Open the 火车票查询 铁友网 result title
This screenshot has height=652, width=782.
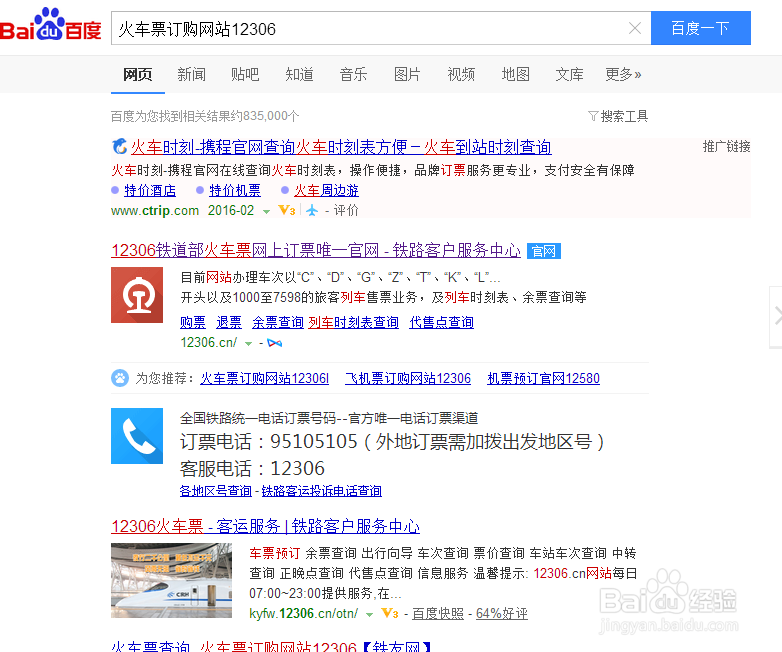[271, 646]
